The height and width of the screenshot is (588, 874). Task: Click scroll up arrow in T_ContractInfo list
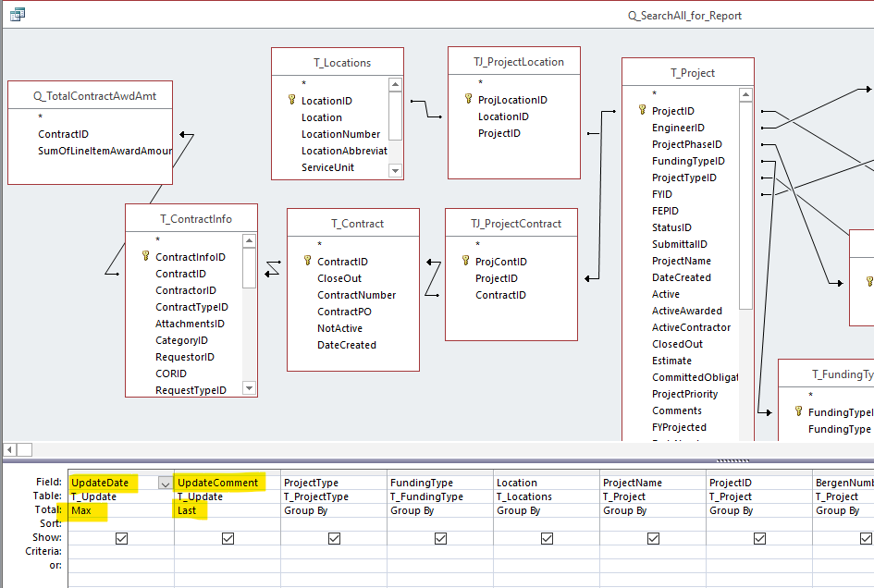pos(249,240)
